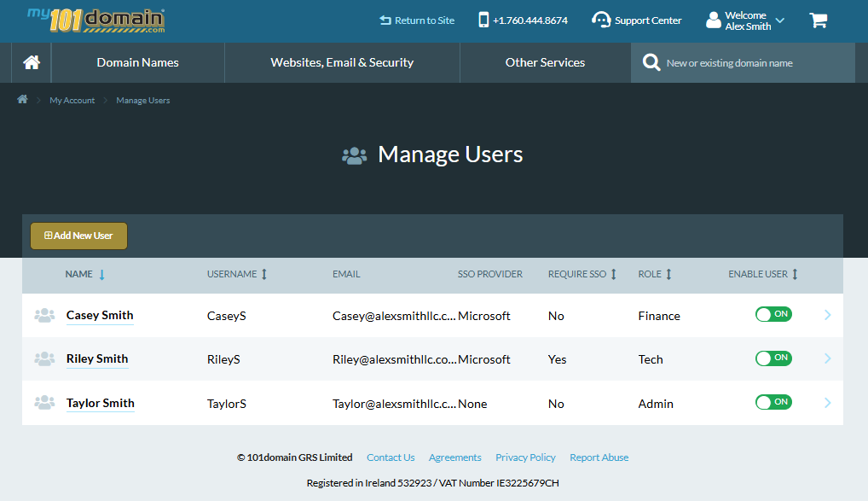Click the search magnifier icon
This screenshot has width=868, height=501.
[x=651, y=61]
